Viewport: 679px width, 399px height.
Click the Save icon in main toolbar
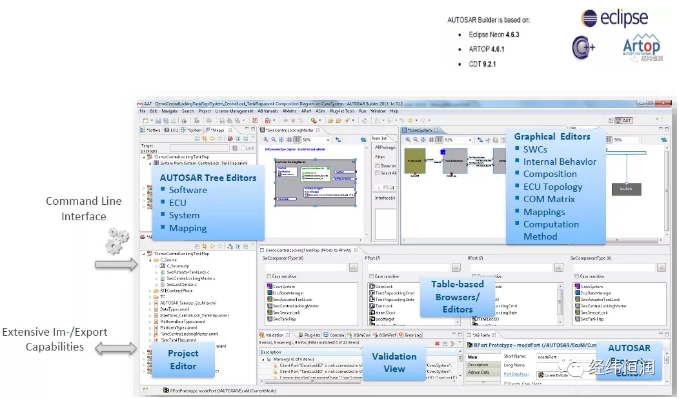point(158,120)
